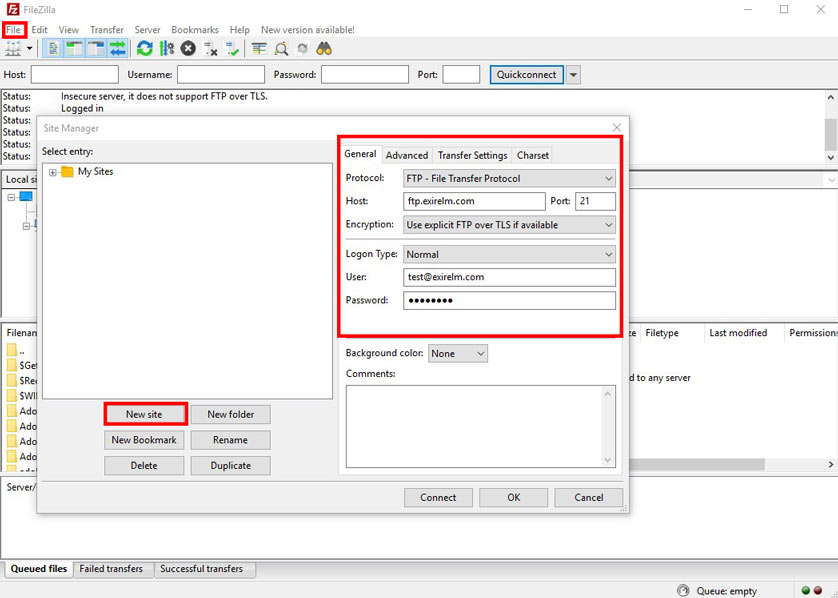Switch to the Failed transfers tab
This screenshot has height=598, width=838.
point(111,569)
